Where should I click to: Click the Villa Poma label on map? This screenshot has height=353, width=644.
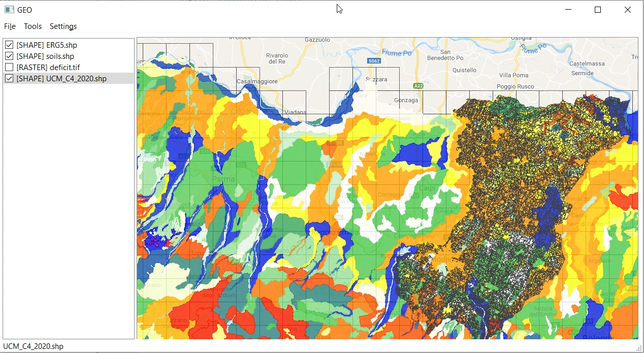[513, 75]
